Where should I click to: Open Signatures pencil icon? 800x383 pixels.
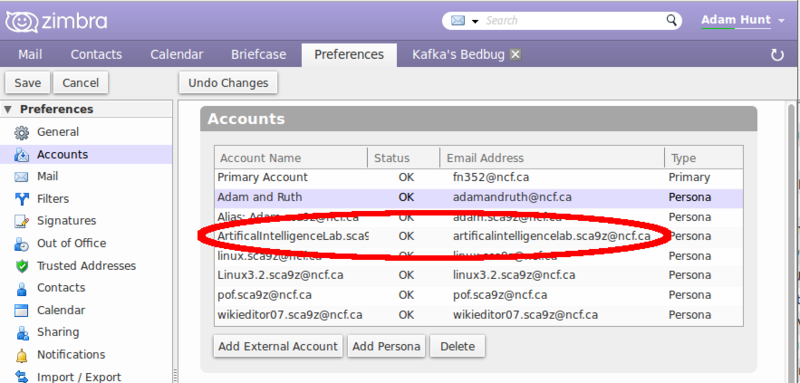[x=21, y=222]
